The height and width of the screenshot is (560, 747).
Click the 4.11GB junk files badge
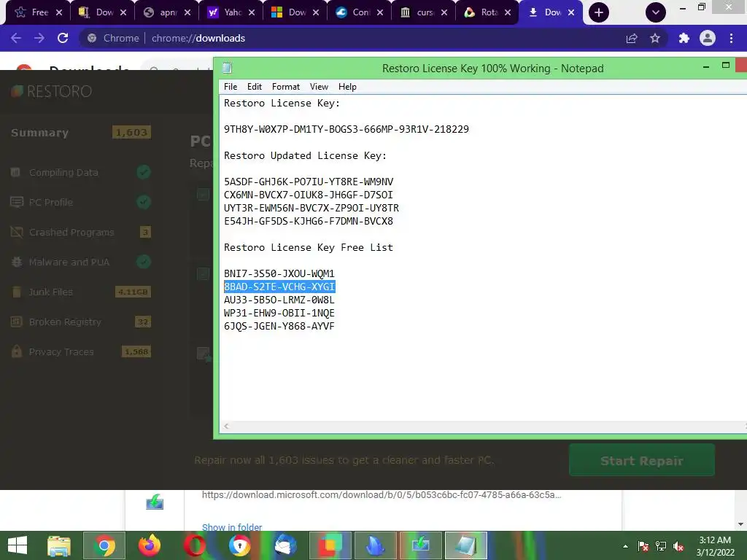[x=133, y=292]
